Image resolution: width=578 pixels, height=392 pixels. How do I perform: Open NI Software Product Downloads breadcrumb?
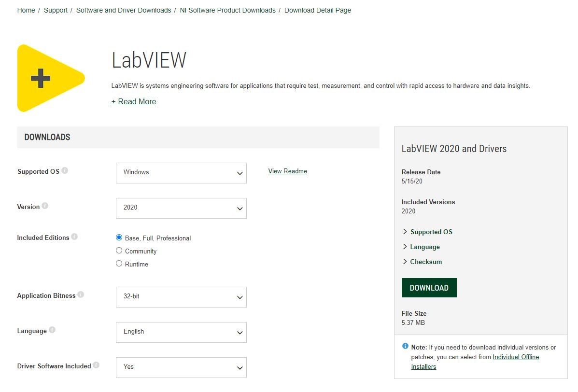(x=227, y=10)
